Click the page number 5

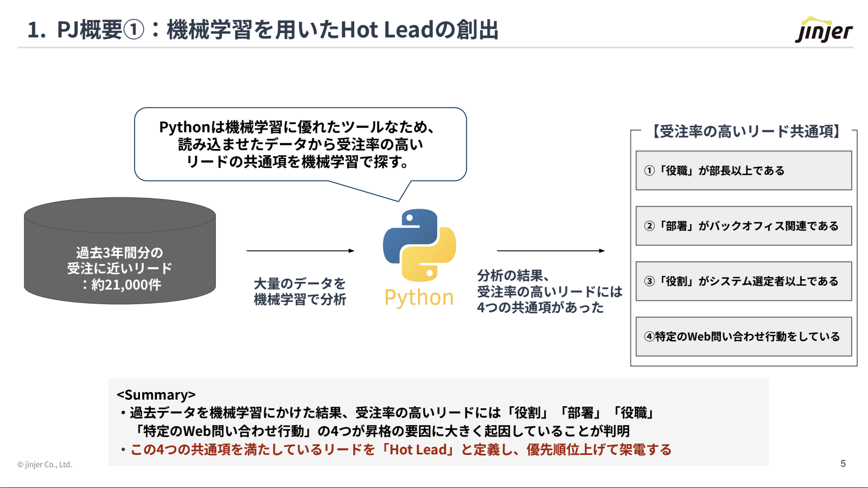843,464
